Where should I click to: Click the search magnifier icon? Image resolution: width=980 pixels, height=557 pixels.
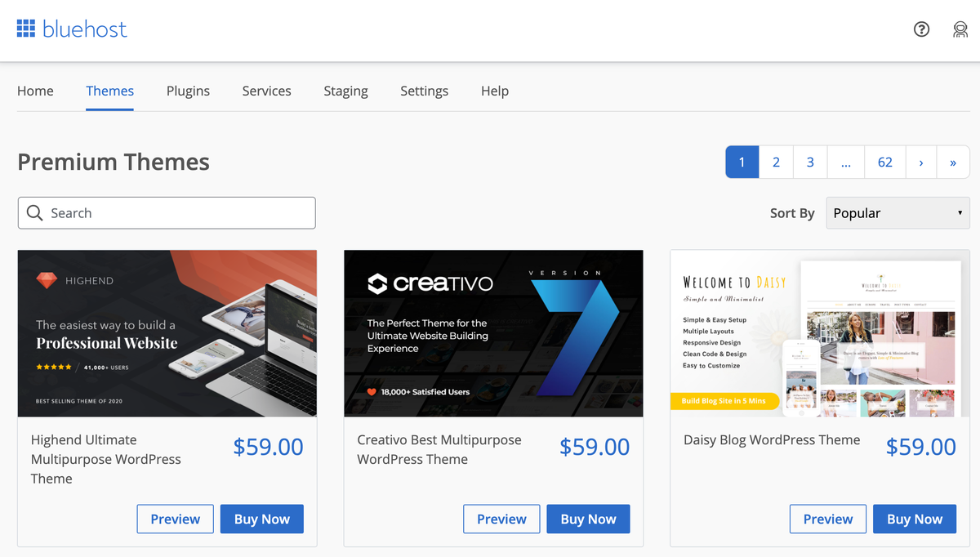coord(34,213)
